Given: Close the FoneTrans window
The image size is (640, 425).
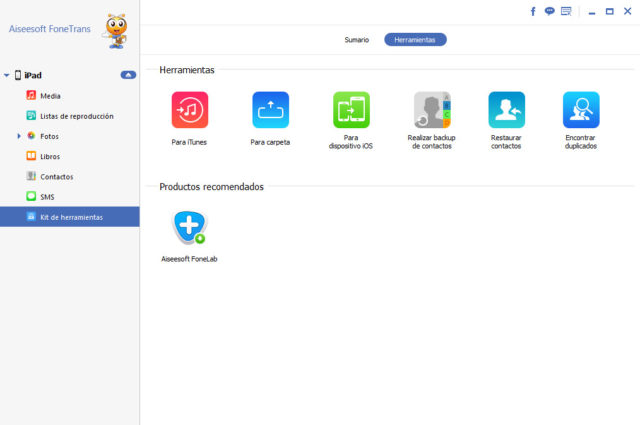Looking at the screenshot, I should click(627, 11).
